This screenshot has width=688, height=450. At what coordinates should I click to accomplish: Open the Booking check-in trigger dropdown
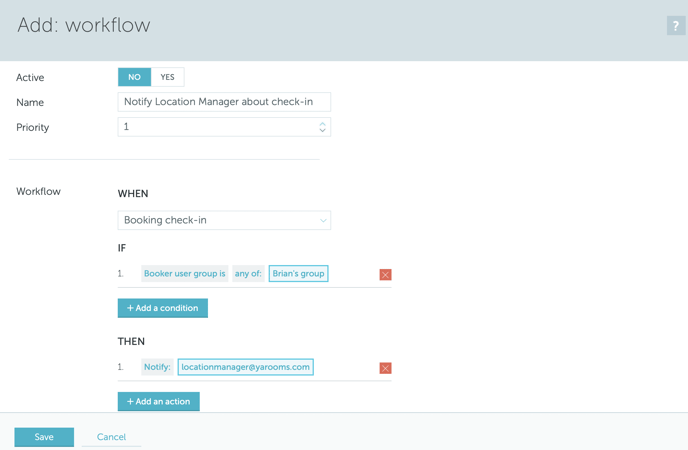[x=224, y=220]
